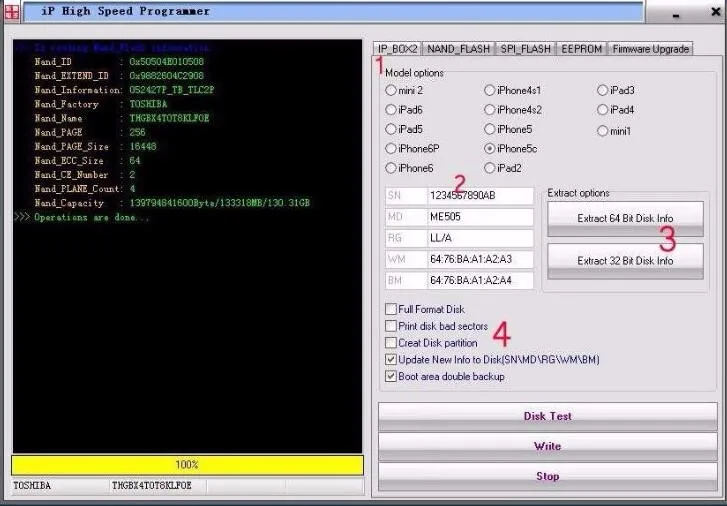The image size is (727, 506).
Task: Start the Disk Test
Action: [x=548, y=416]
